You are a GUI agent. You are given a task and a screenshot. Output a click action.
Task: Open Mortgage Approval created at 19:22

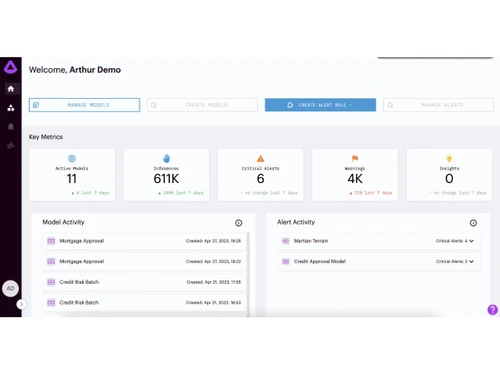(x=145, y=262)
